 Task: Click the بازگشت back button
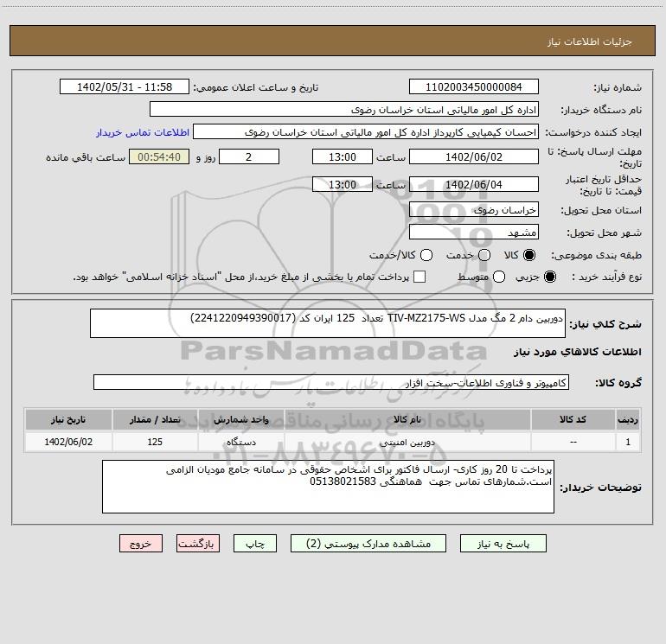point(198,544)
